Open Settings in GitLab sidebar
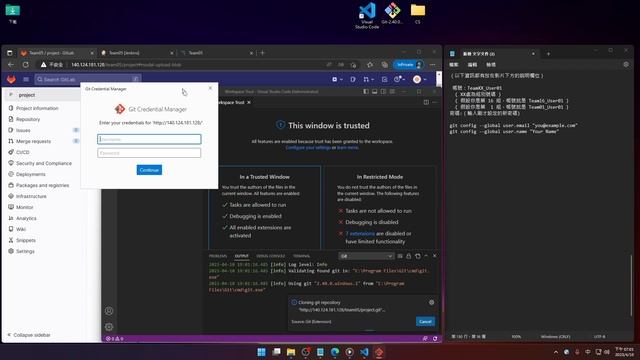This screenshot has height=360, width=640. coord(25,251)
